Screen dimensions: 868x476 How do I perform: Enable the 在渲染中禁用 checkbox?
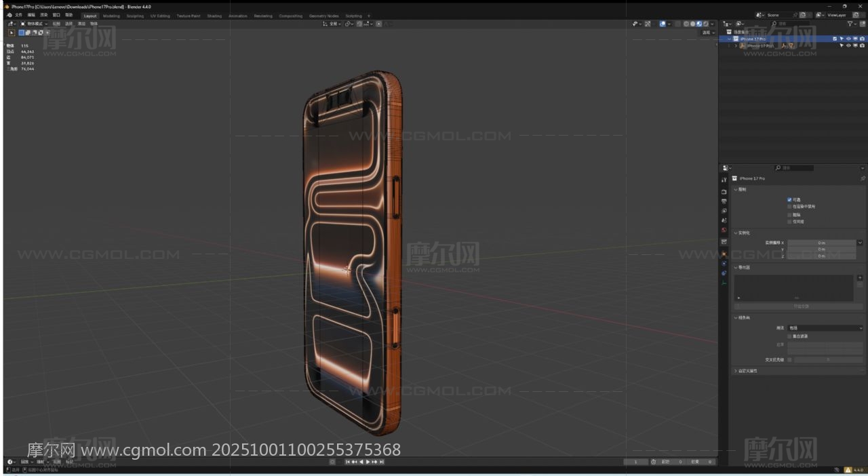(x=789, y=206)
